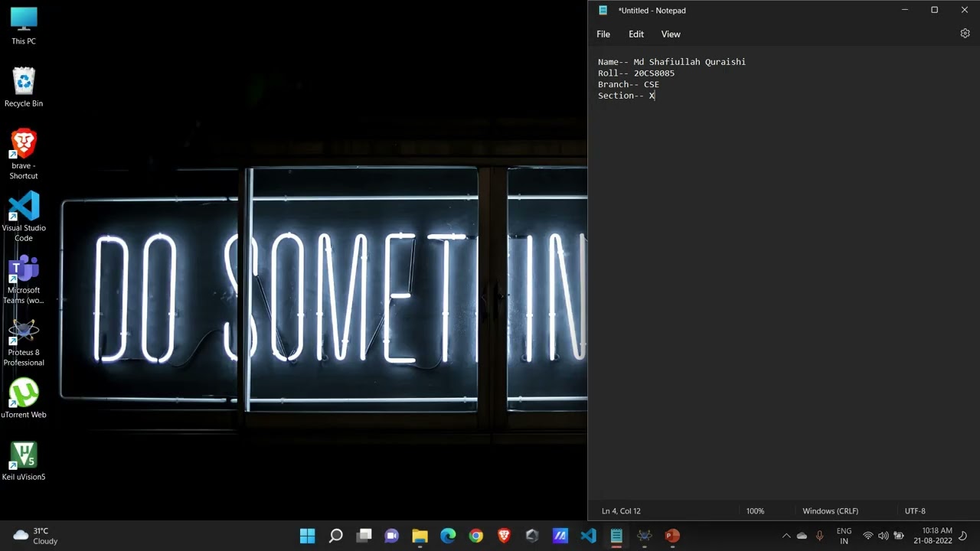Click the grey cube app icon on taskbar
The image size is (980, 551).
tap(532, 536)
